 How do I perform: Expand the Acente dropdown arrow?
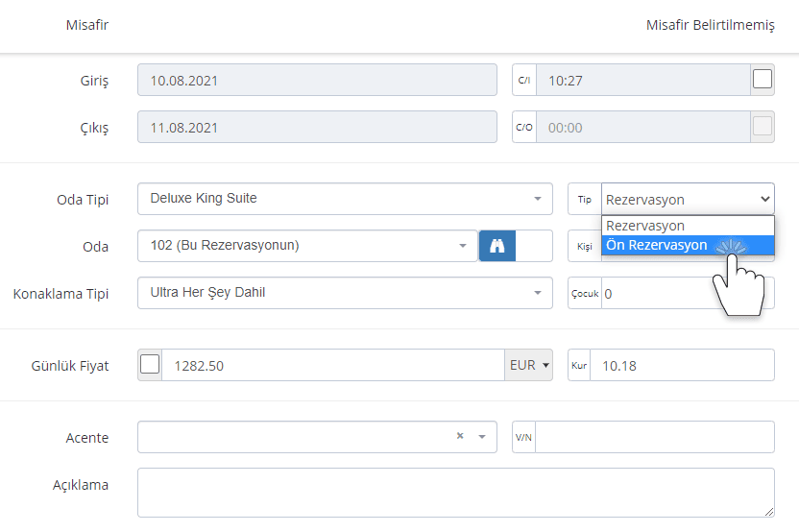point(482,437)
